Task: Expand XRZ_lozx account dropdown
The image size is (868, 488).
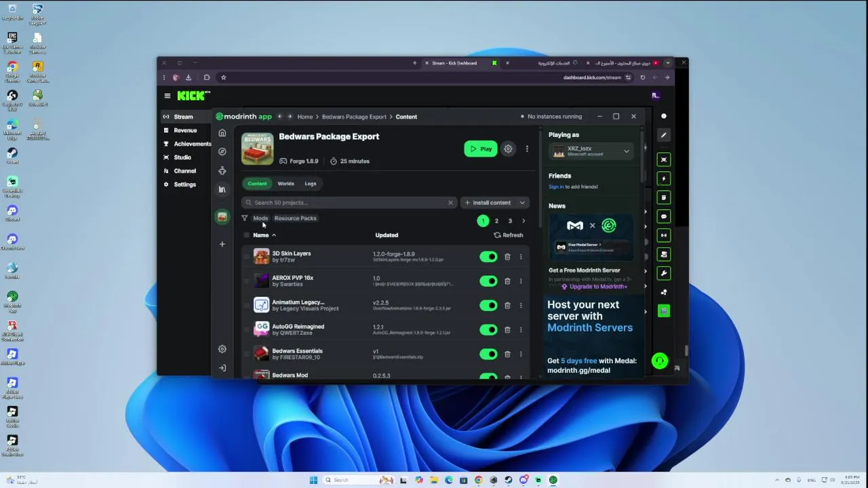Action: 626,151
